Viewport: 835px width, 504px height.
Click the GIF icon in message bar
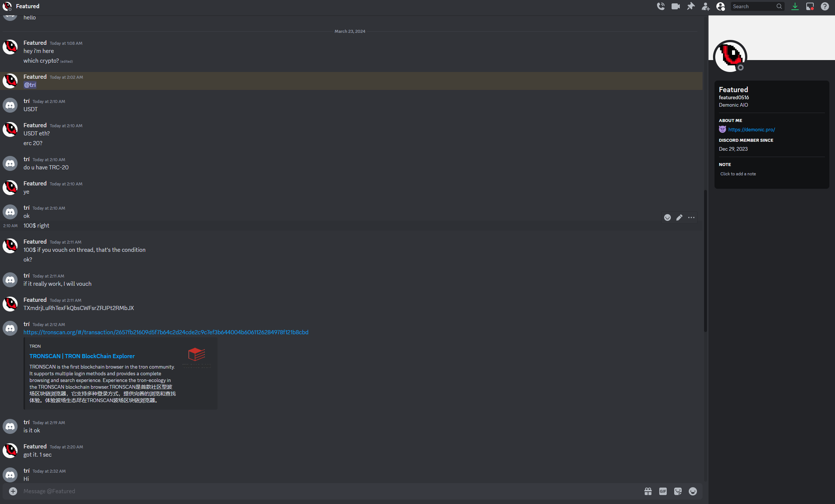[x=663, y=491]
